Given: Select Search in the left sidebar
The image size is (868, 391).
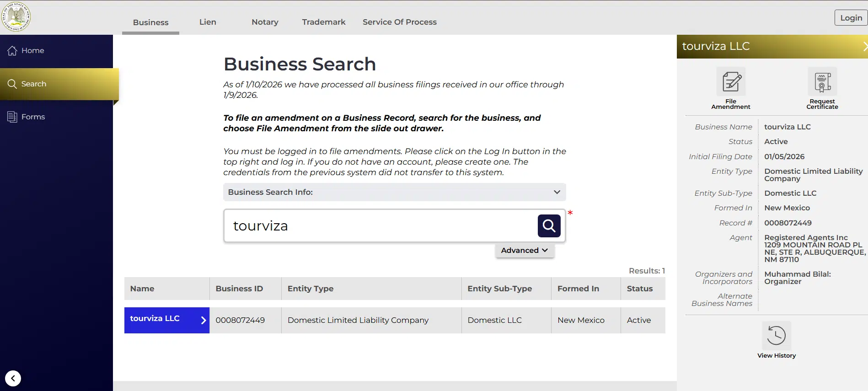Looking at the screenshot, I should click(x=34, y=84).
